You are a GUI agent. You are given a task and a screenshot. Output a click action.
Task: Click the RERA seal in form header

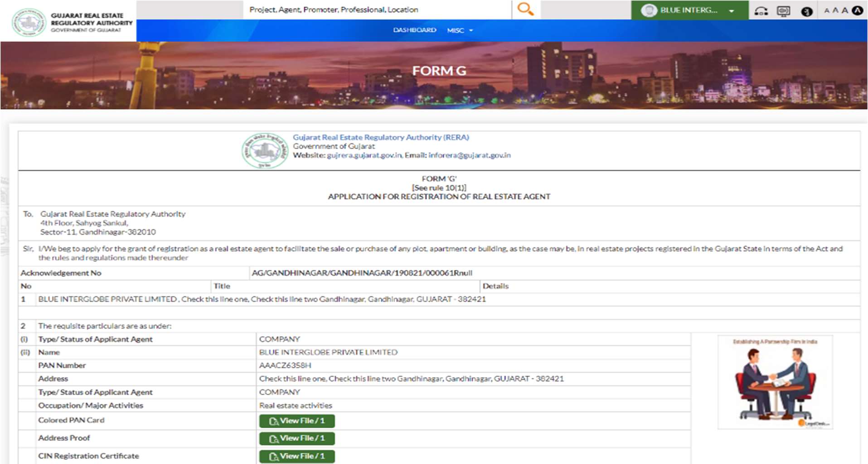(x=265, y=150)
